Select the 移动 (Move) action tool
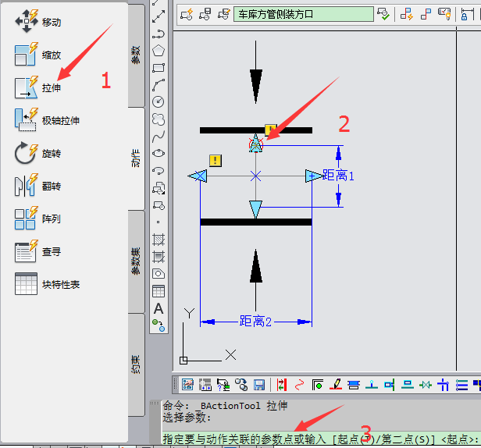The image size is (481, 448). click(x=38, y=22)
